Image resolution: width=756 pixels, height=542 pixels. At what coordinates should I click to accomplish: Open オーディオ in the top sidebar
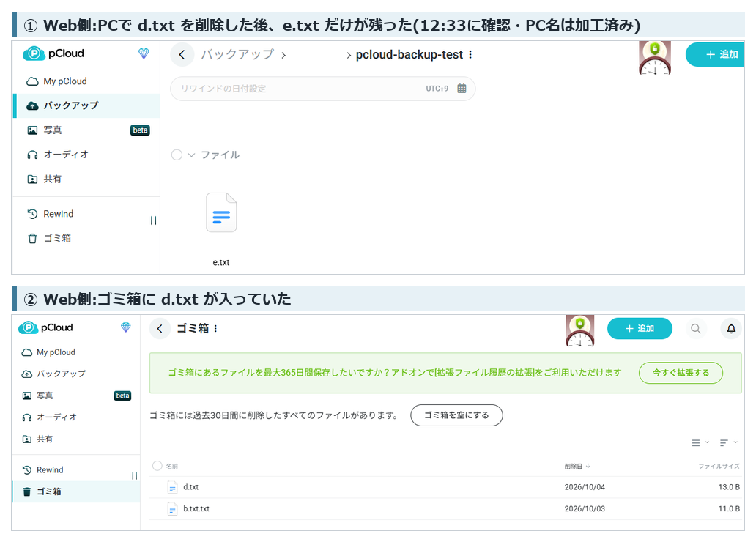(x=86, y=155)
